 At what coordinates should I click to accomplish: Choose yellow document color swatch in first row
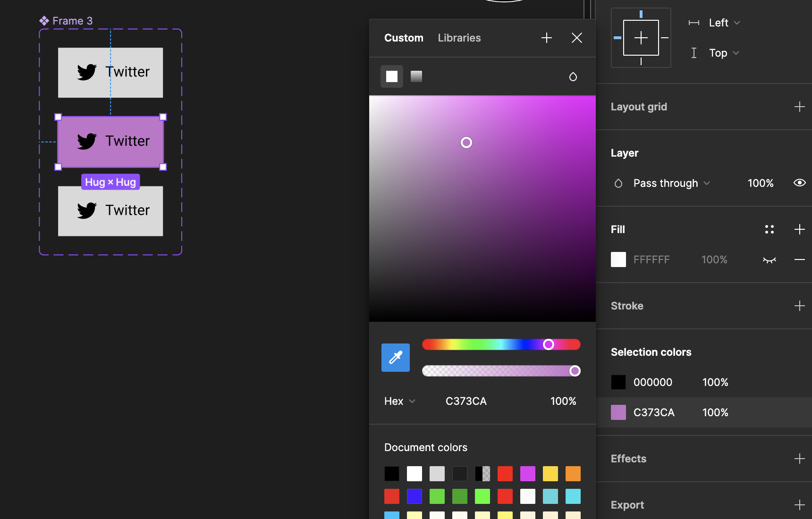550,474
